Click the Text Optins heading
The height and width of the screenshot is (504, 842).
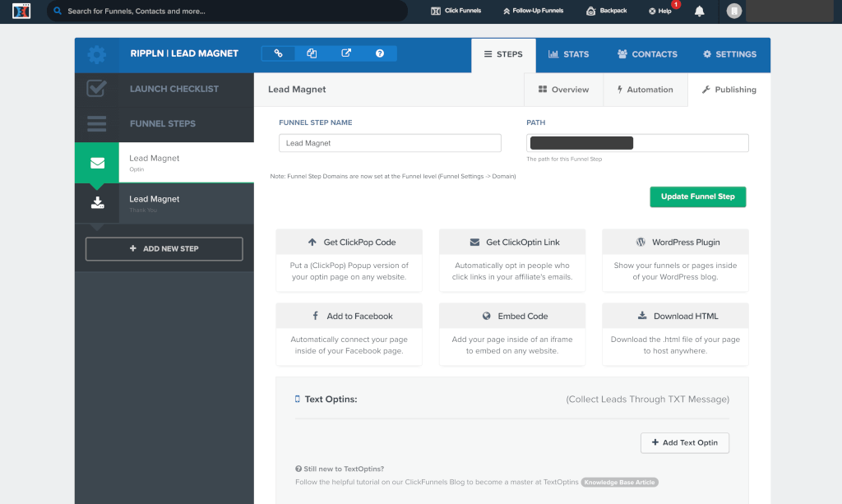(331, 400)
